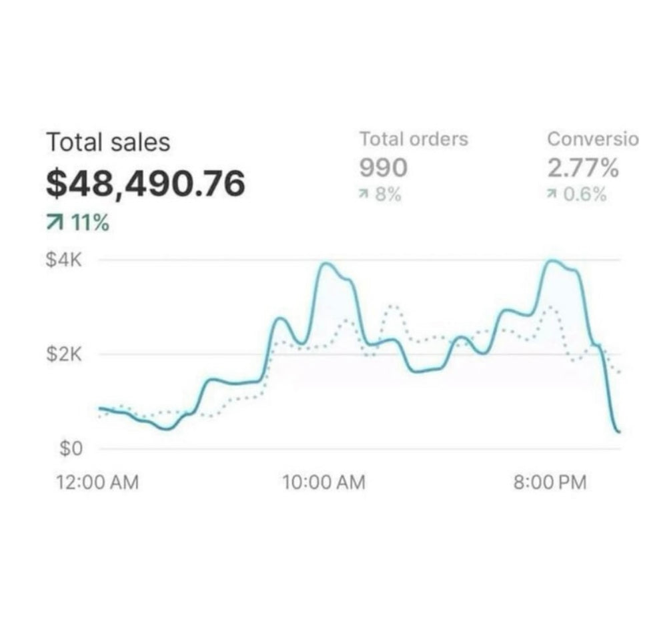Click the 990 total orders value
Screen dimensions: 667x644
(x=383, y=168)
